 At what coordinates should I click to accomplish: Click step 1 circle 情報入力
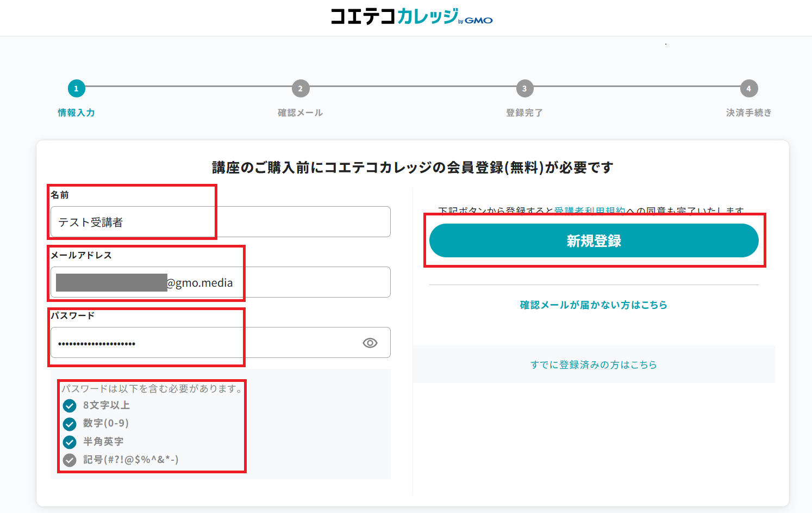(x=76, y=88)
